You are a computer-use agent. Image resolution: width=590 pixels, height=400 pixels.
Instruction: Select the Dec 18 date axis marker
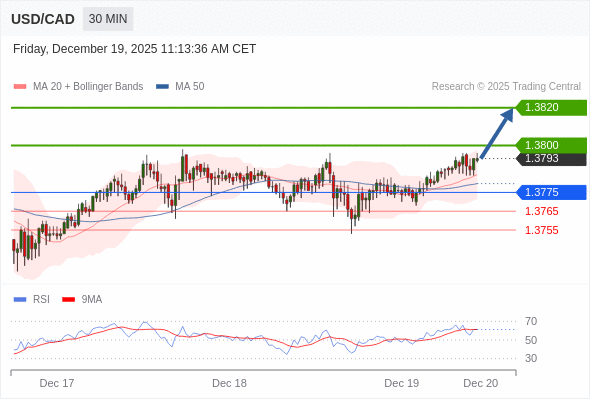[x=229, y=383]
